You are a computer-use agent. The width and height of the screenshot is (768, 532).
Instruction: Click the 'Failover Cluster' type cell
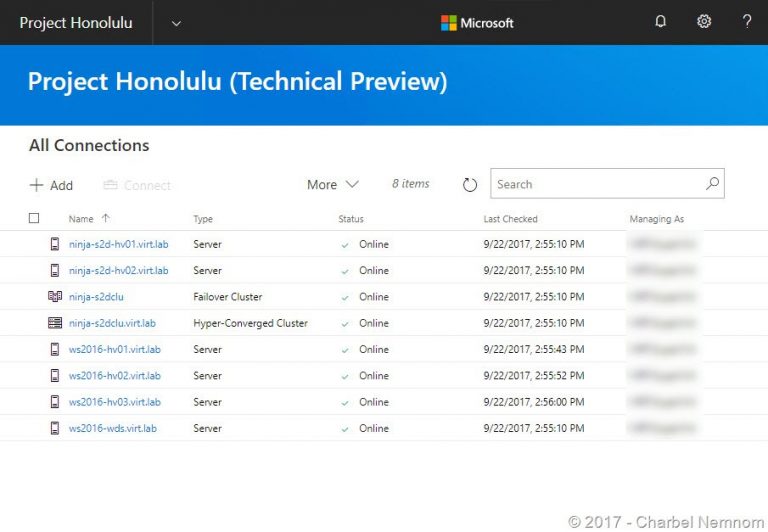click(x=228, y=297)
